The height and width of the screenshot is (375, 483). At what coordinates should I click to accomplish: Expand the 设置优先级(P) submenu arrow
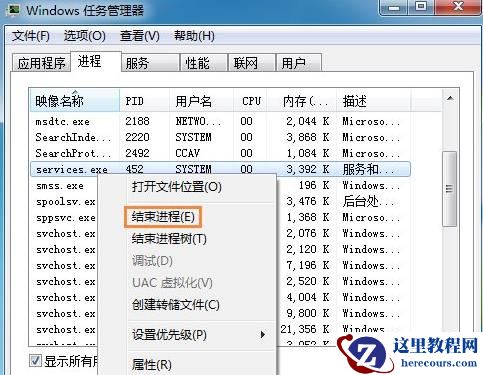263,334
